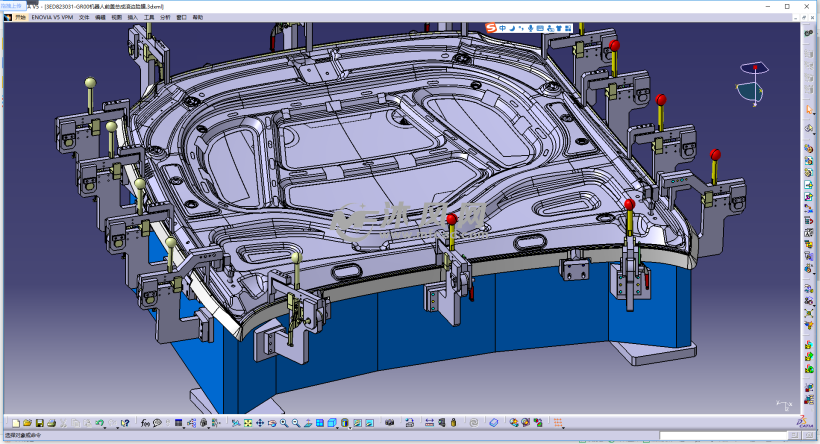Click the Create Multi-View icon
Viewport: 820px width, 444px height.
point(320,423)
